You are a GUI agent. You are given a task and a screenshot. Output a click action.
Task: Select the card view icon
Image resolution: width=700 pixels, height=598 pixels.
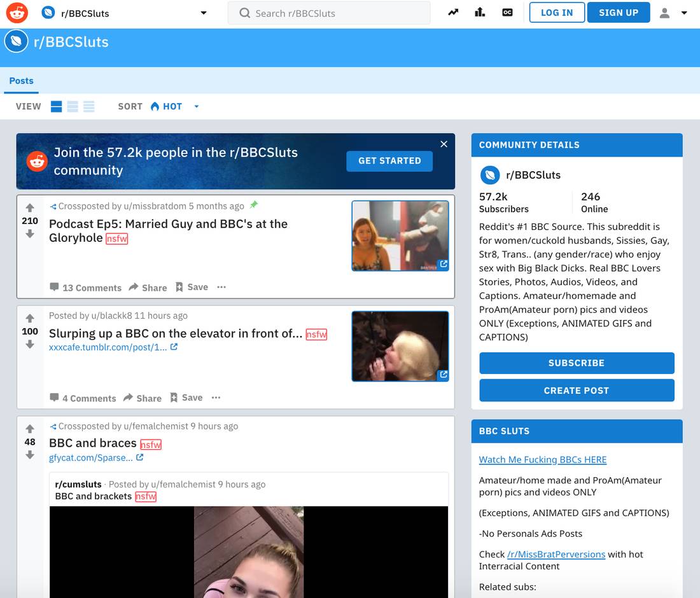[56, 106]
